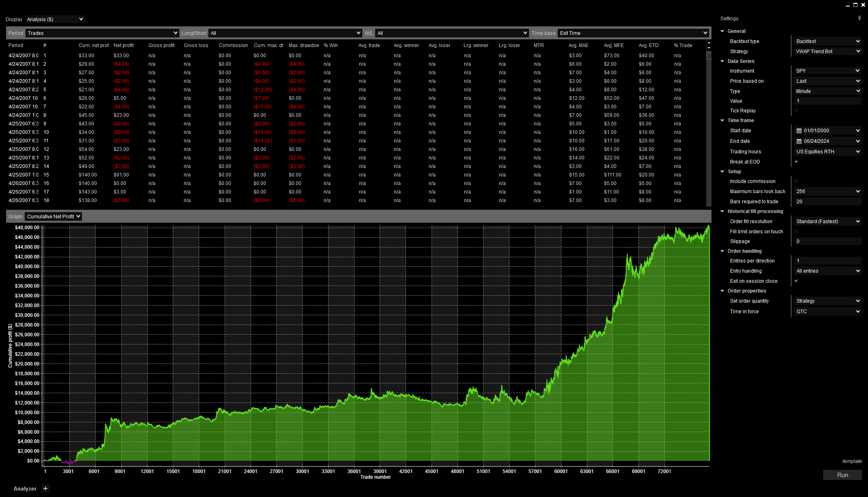The image size is (868, 497).
Task: Enable Fill limit orders on touch
Action: click(796, 231)
